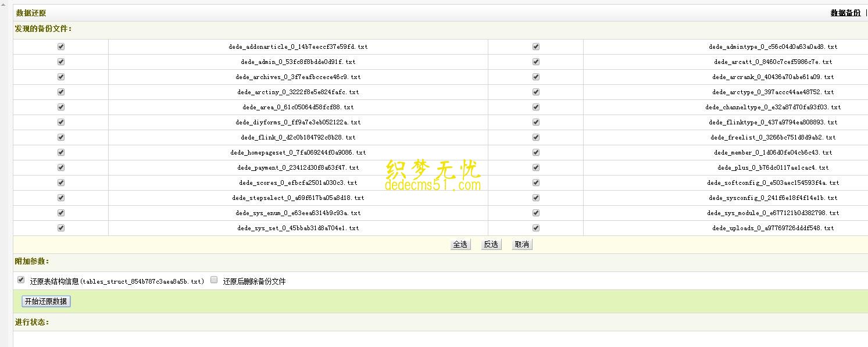Toggle selection of dede_admin backup file
Screen dimensions: 868x347
pos(60,62)
